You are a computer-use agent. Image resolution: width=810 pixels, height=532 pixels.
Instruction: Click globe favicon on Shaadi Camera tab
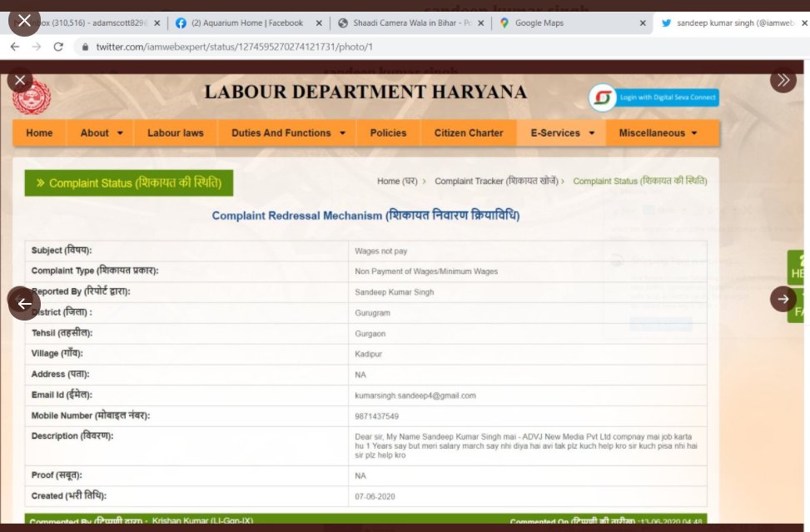click(x=342, y=22)
